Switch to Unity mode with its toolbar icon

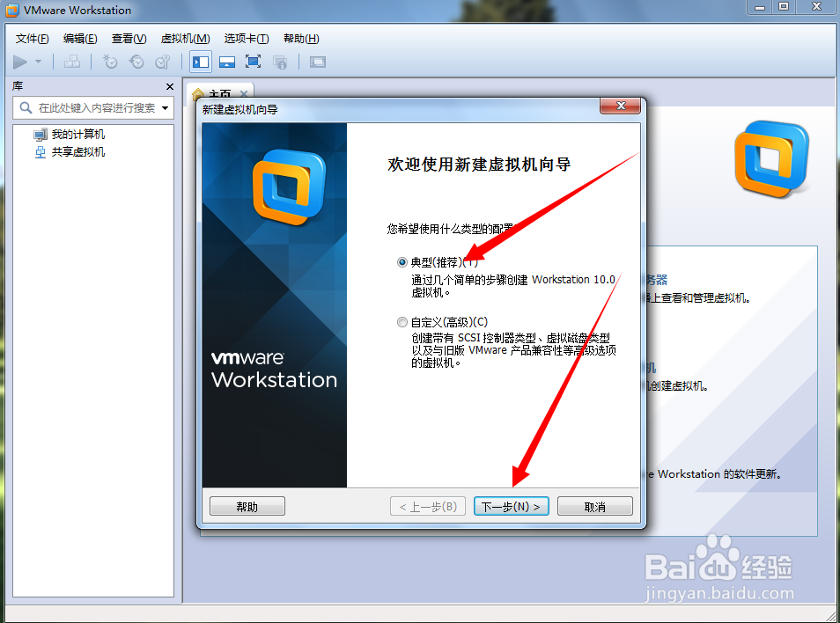coord(281,62)
